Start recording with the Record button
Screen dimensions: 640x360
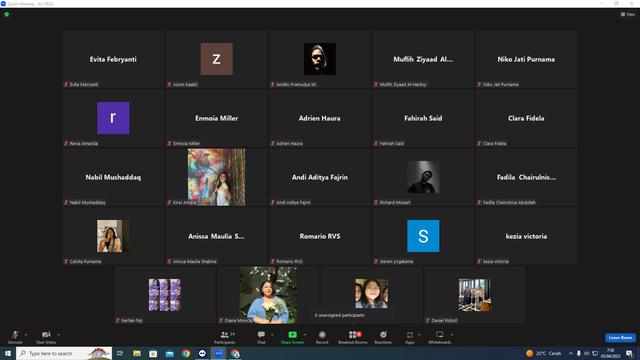tap(322, 337)
